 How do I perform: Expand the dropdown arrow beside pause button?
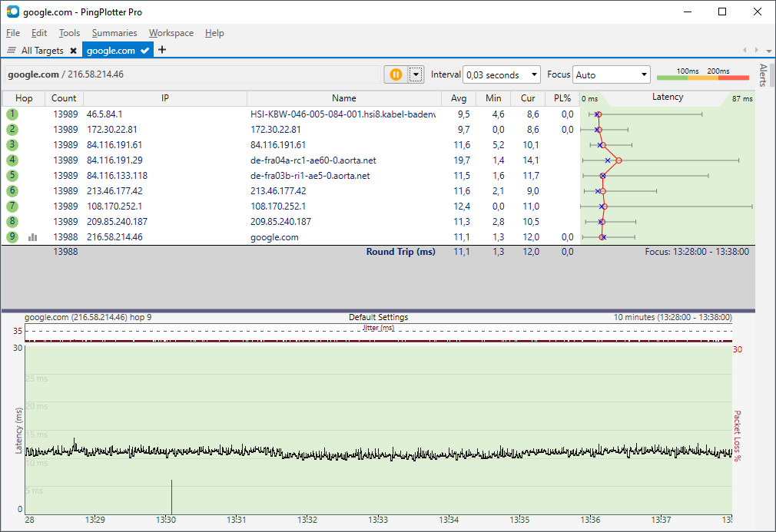(416, 74)
